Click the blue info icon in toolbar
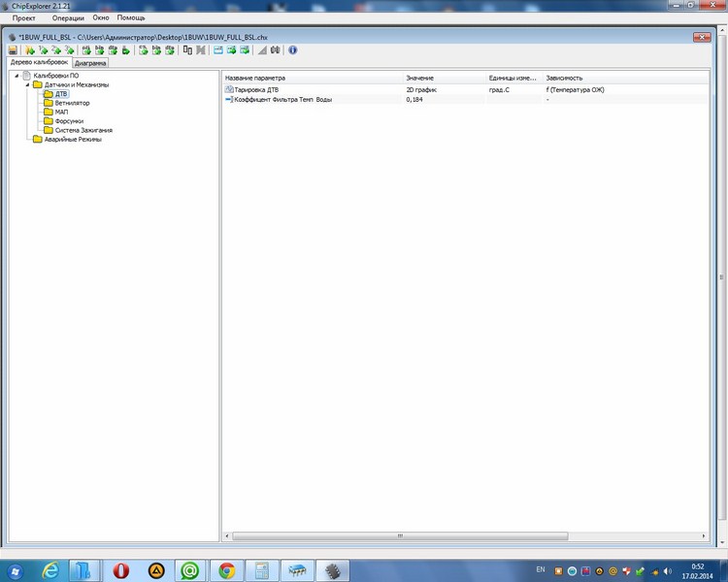Image resolution: width=728 pixels, height=582 pixels. pos(293,49)
